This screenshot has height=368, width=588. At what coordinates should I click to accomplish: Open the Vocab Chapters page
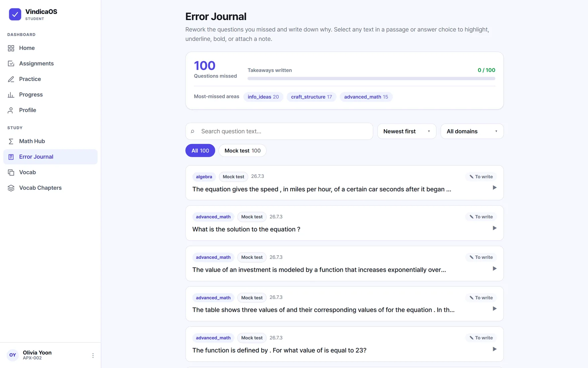click(50, 188)
